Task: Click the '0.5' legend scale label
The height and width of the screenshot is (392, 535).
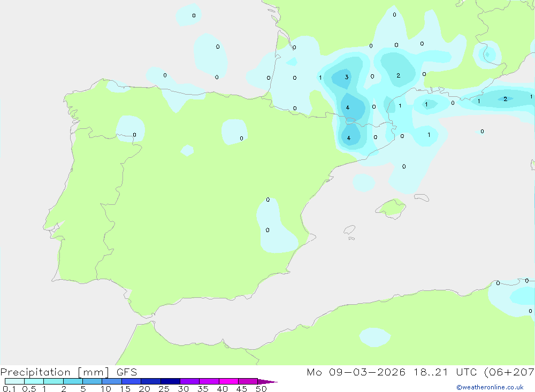Action: (x=29, y=389)
